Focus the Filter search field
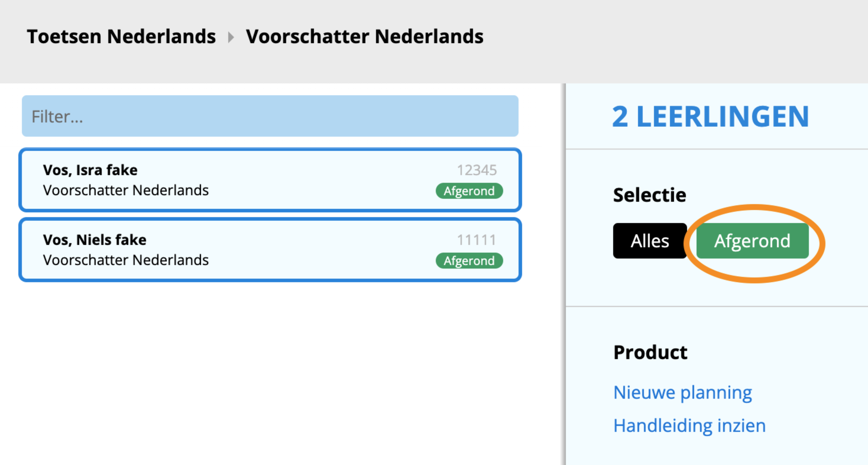The image size is (868, 465). coord(270,116)
